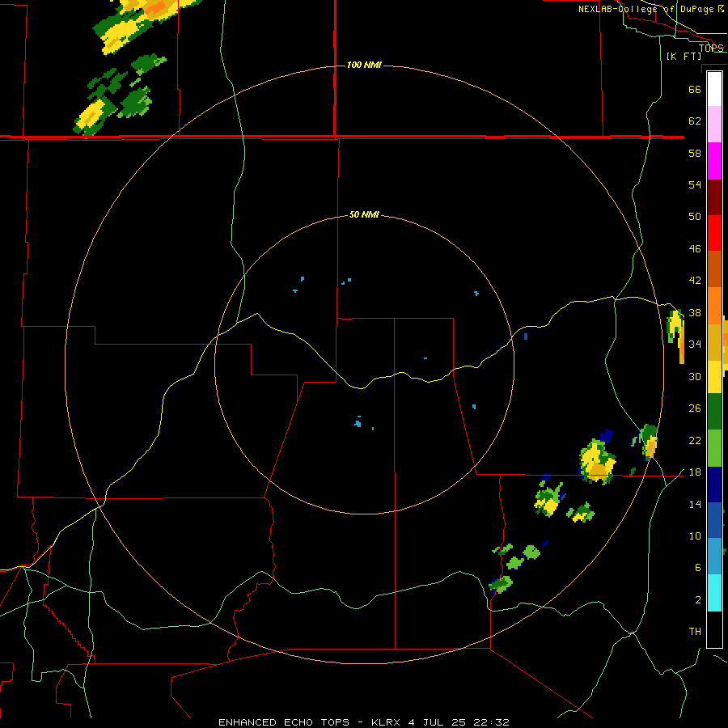Viewport: 728px width, 728px height.
Task: Click the large yellow storm cell outside the 50 NMI ring
Action: (x=597, y=462)
